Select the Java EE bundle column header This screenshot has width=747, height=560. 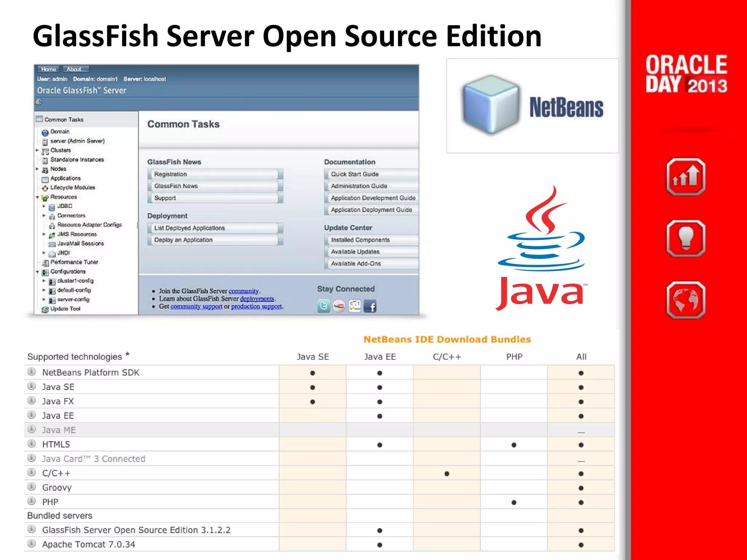pyautogui.click(x=380, y=357)
